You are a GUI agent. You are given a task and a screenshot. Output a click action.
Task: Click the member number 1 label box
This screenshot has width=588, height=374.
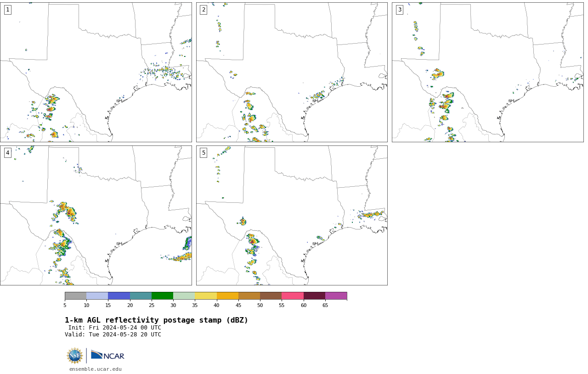(x=7, y=10)
